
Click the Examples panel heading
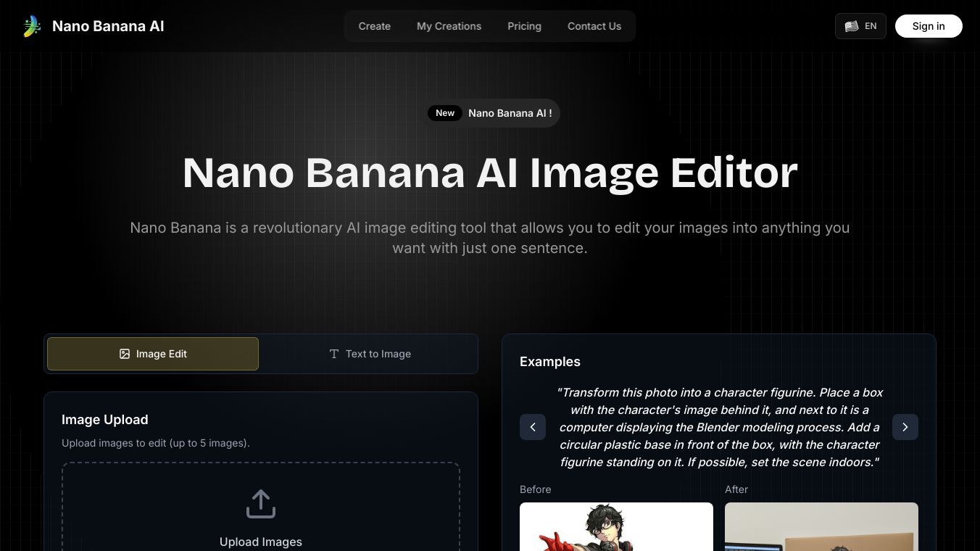(x=550, y=362)
